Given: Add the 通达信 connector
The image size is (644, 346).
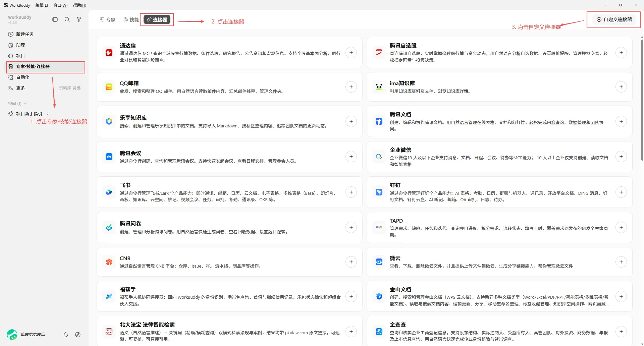Looking at the screenshot, I should pos(351,53).
